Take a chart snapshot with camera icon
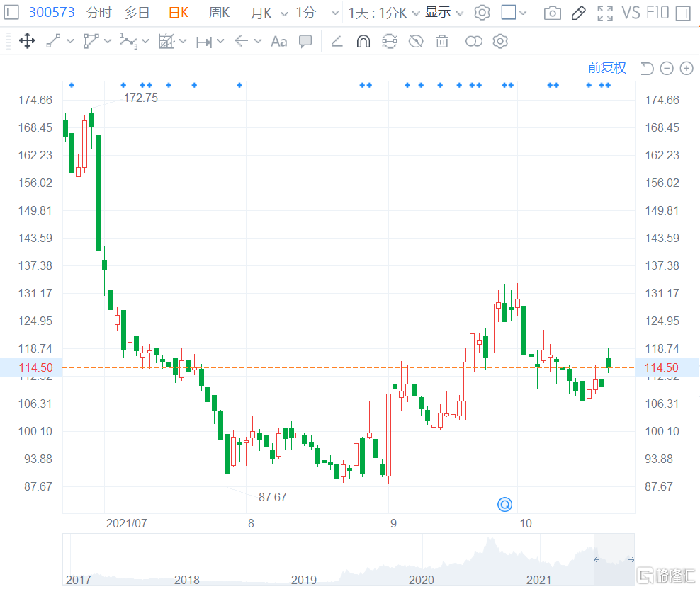Image resolution: width=700 pixels, height=589 pixels. tap(553, 13)
